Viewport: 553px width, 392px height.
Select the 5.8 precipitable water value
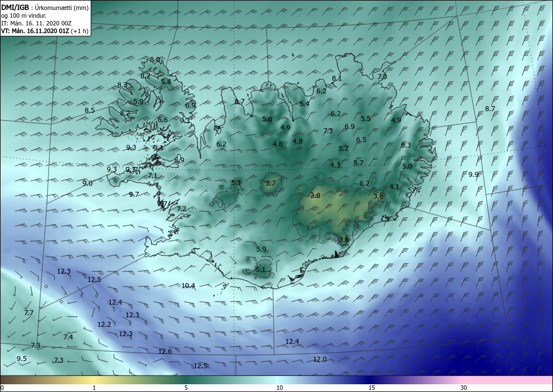click(166, 81)
